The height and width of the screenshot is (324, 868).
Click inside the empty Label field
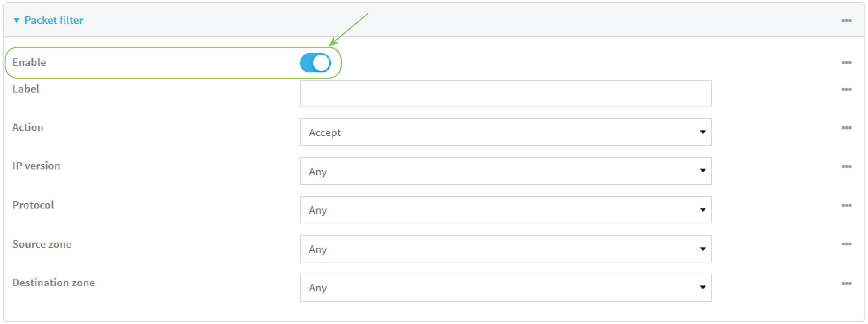[x=506, y=94]
